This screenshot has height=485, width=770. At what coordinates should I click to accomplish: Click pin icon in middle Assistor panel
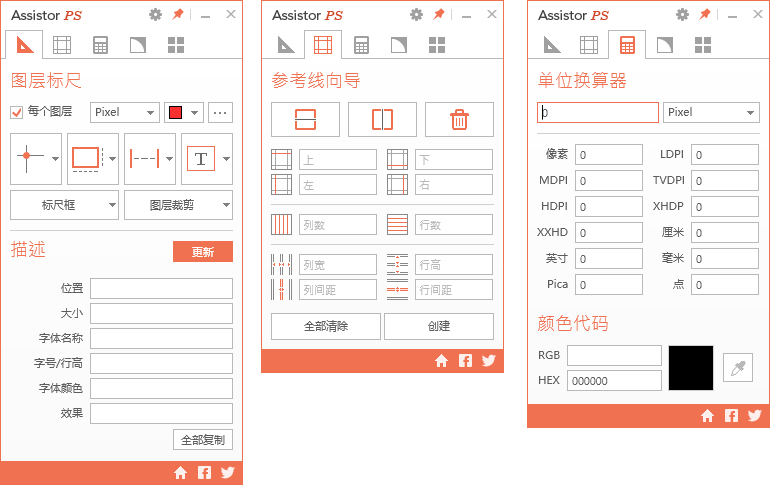click(x=439, y=14)
